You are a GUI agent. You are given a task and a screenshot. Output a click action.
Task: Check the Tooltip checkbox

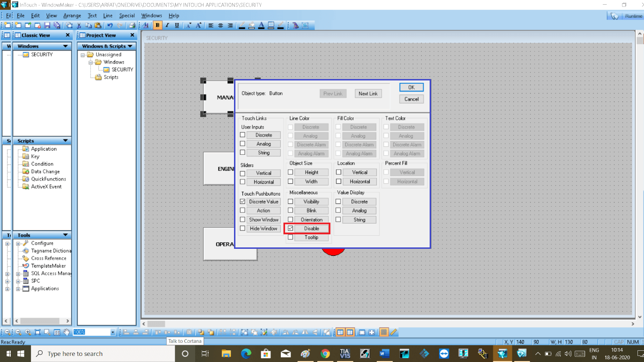(x=291, y=237)
